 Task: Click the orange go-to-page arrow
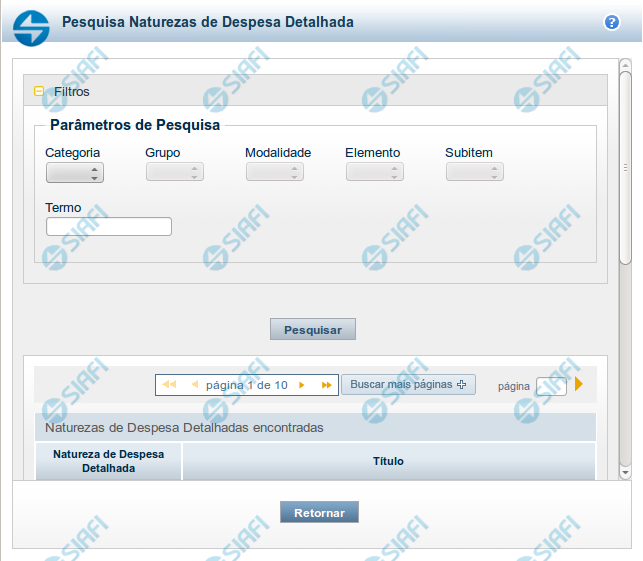click(579, 384)
